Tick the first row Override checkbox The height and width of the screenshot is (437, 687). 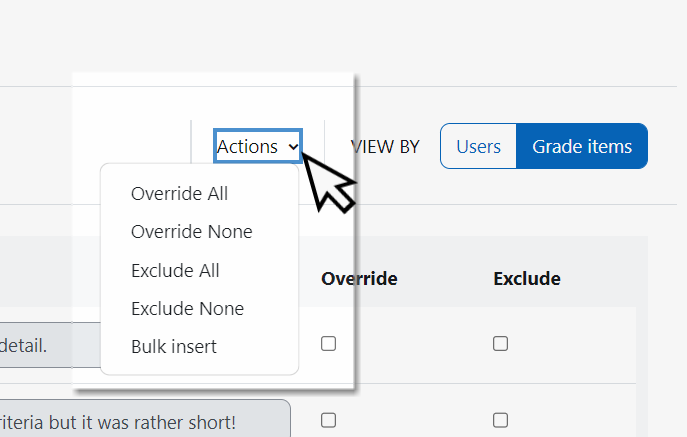click(x=328, y=343)
